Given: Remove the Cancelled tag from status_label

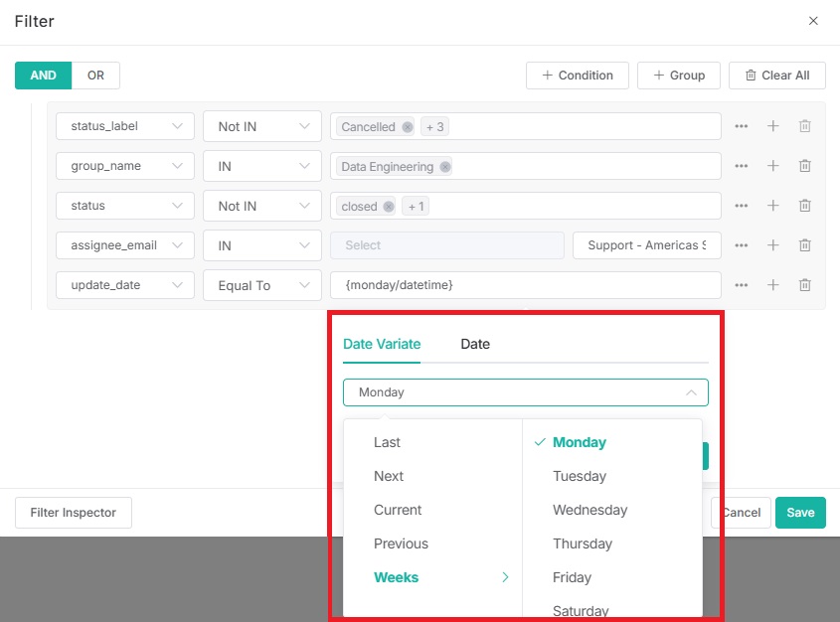Looking at the screenshot, I should (x=408, y=127).
